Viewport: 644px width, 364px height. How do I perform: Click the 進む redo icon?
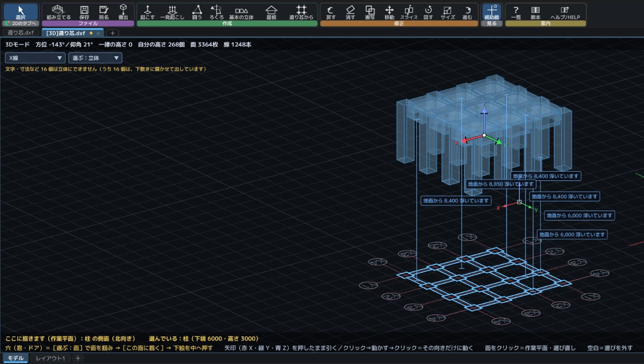[467, 12]
